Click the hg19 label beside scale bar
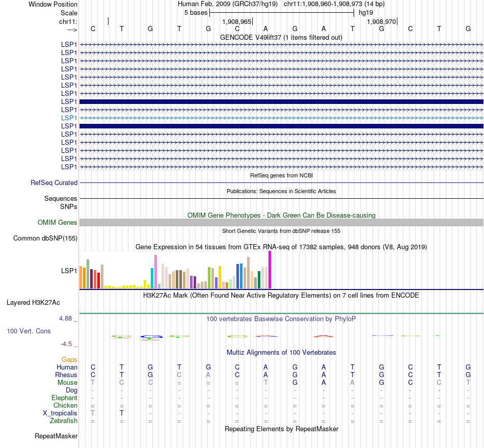484x448 pixels. 366,13
